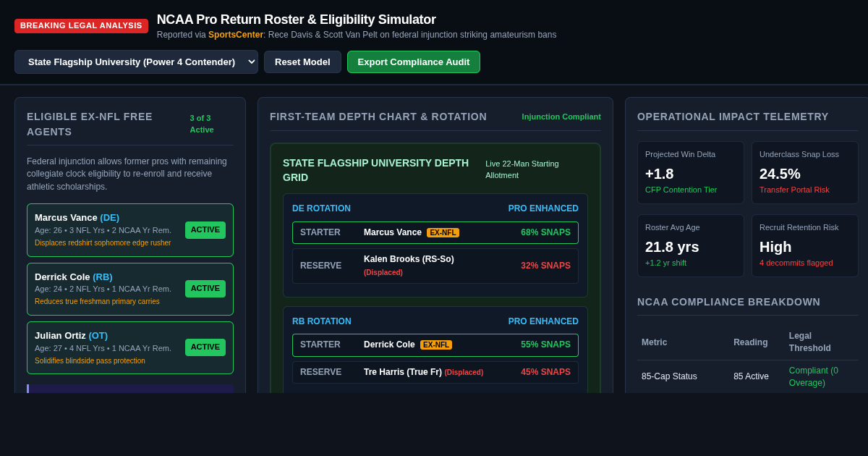Click the Projected Win Delta +1.8 card
868x456 pixels.
point(691,172)
